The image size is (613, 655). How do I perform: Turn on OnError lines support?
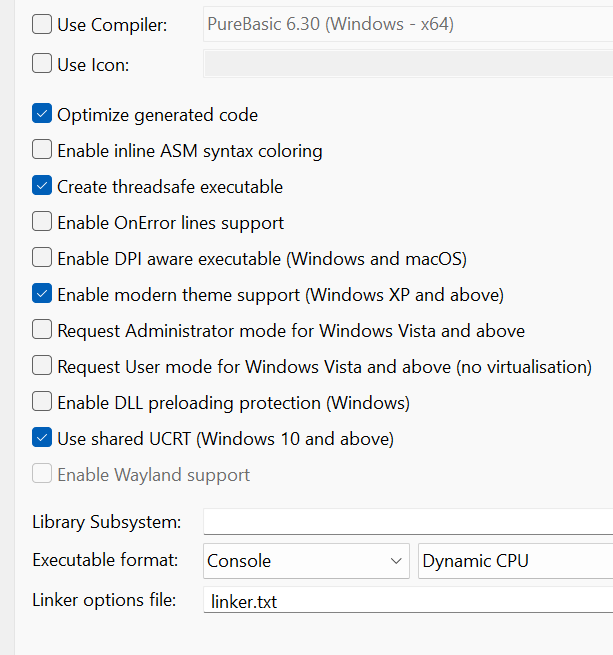click(x=42, y=223)
